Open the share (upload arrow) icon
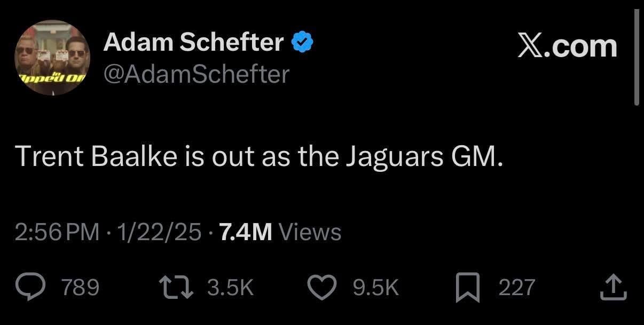This screenshot has height=325, width=644. (614, 287)
